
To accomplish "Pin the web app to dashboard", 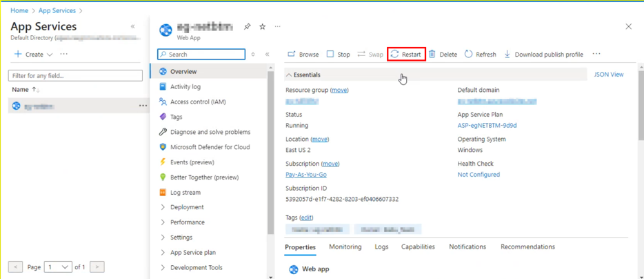I will click(247, 27).
